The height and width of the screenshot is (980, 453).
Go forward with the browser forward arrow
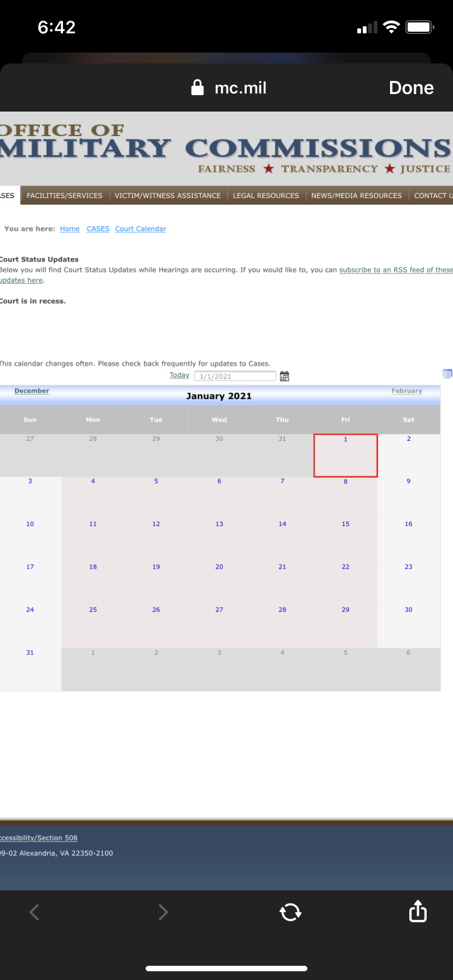pos(162,912)
